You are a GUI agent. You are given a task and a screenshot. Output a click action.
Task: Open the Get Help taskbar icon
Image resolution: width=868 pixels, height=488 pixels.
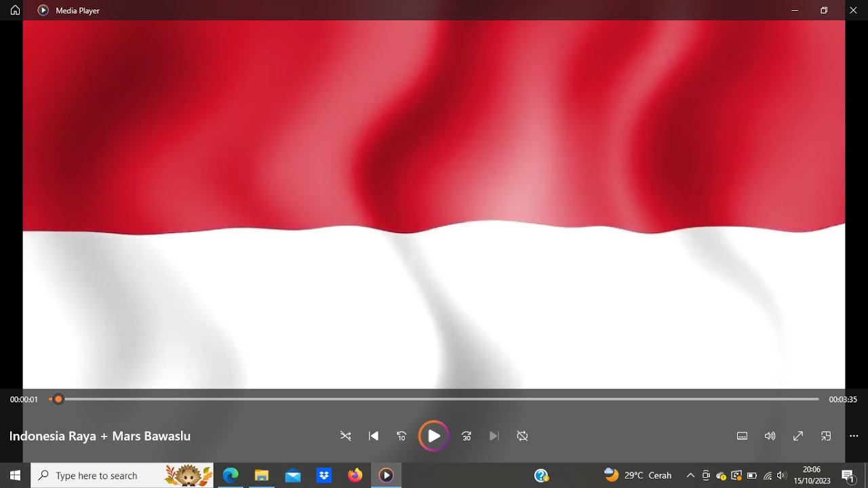(x=541, y=475)
